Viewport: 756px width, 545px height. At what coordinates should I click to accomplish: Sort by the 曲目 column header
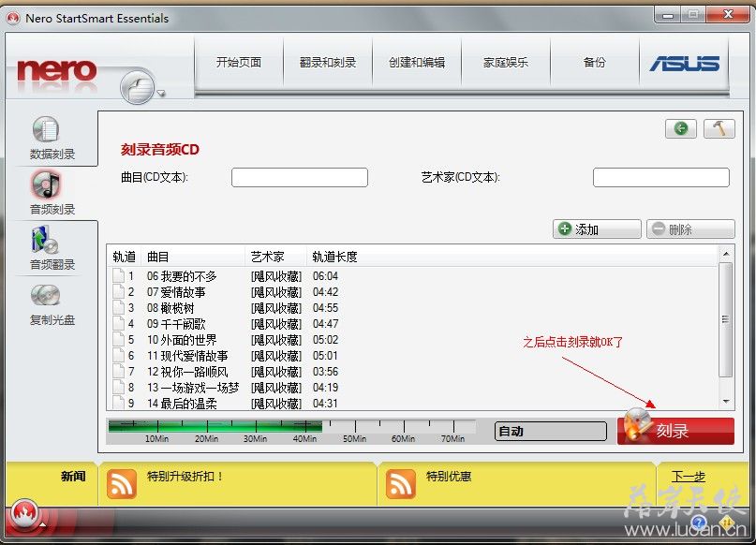click(192, 257)
